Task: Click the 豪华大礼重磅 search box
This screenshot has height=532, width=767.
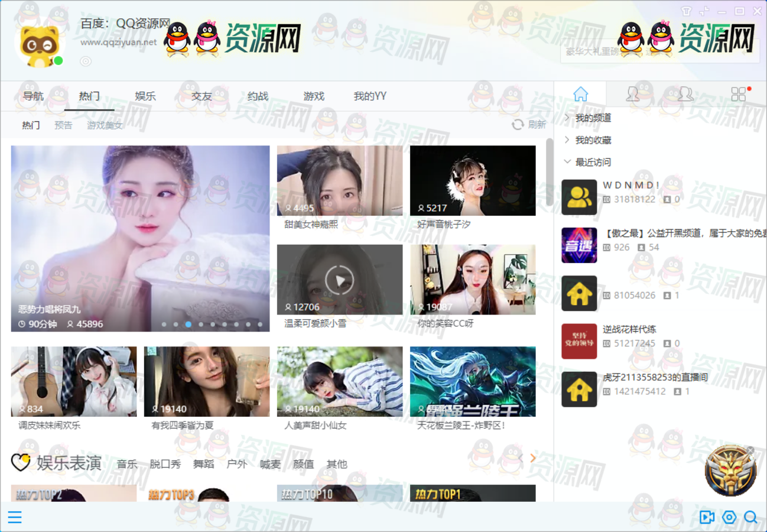Action: pyautogui.click(x=659, y=51)
